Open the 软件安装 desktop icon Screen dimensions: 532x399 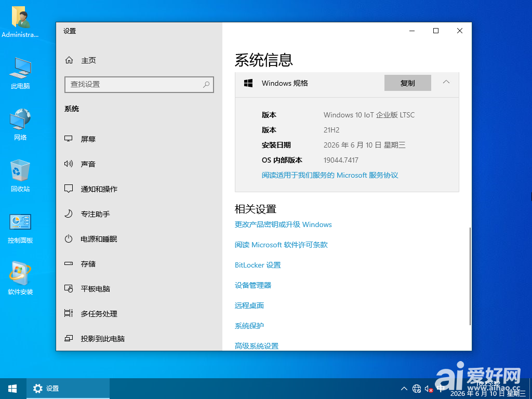tap(20, 278)
